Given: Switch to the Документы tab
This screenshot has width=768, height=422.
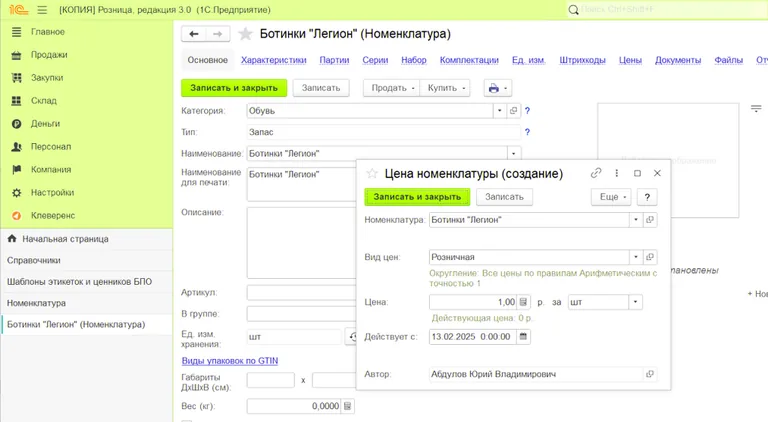Looking at the screenshot, I should coord(678,60).
